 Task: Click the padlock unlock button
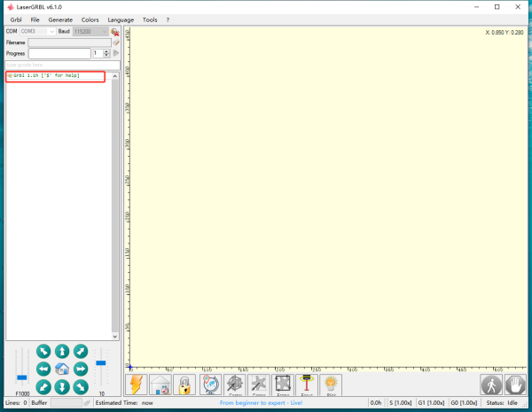pyautogui.click(x=184, y=384)
